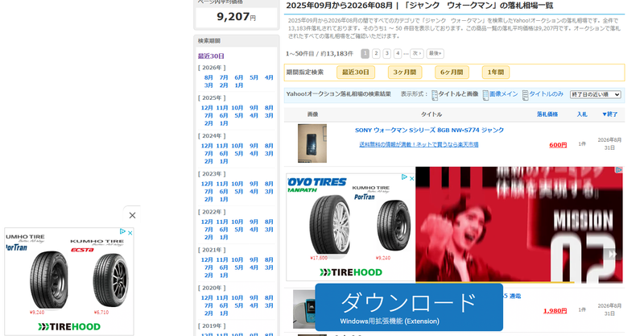This screenshot has height=336, width=644.
Task: Open 11月 under the 2020年 sidebar group
Action: 222,298
